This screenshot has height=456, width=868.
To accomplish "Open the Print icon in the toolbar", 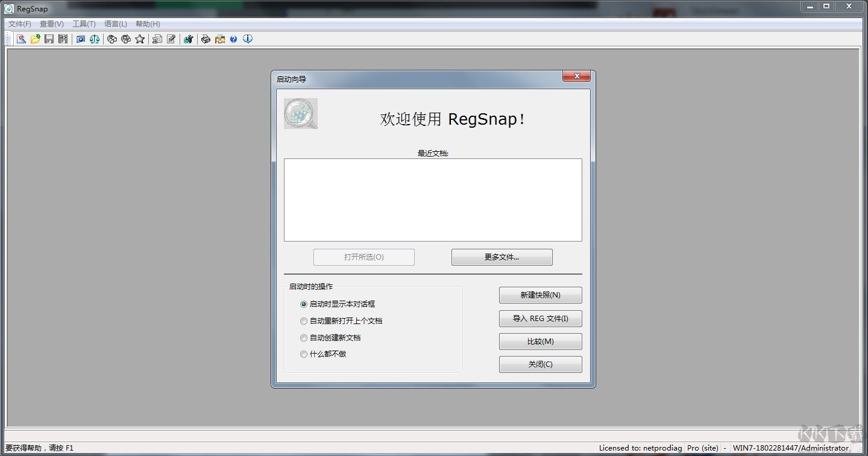I will point(206,39).
